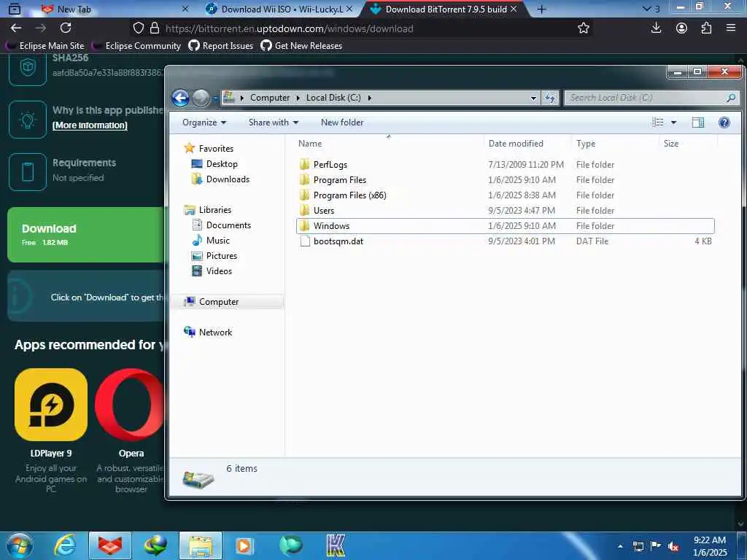Select the Program Files folder icon

point(304,180)
